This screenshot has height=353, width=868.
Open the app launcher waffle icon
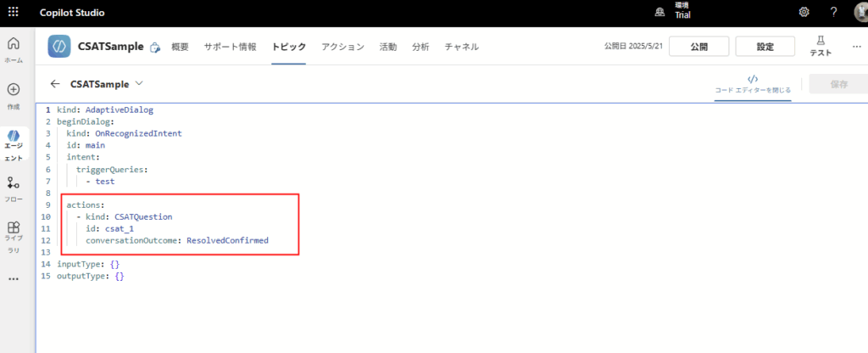[x=14, y=12]
